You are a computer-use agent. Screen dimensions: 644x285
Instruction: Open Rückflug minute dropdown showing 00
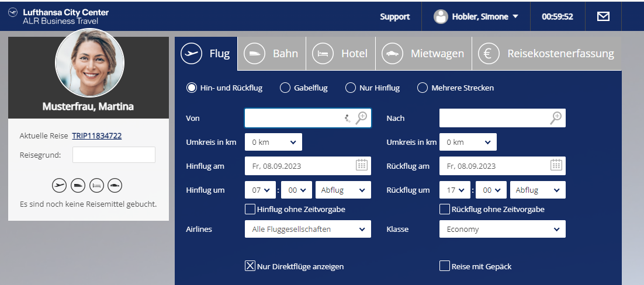[491, 190]
